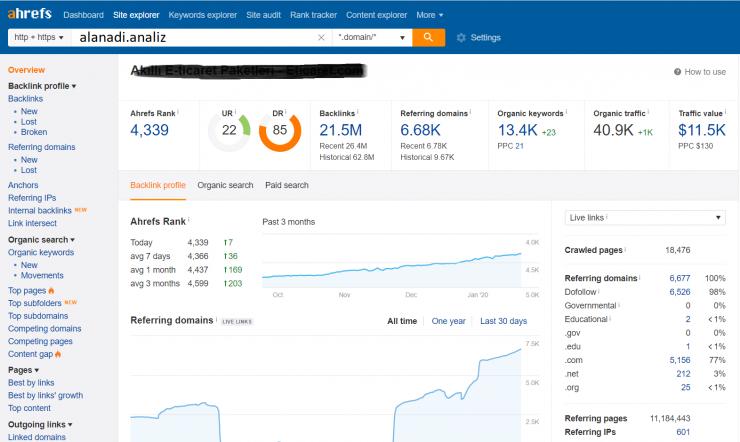Open the http + https protocol dropdown
Screen dimensions: 740x442
pos(39,37)
